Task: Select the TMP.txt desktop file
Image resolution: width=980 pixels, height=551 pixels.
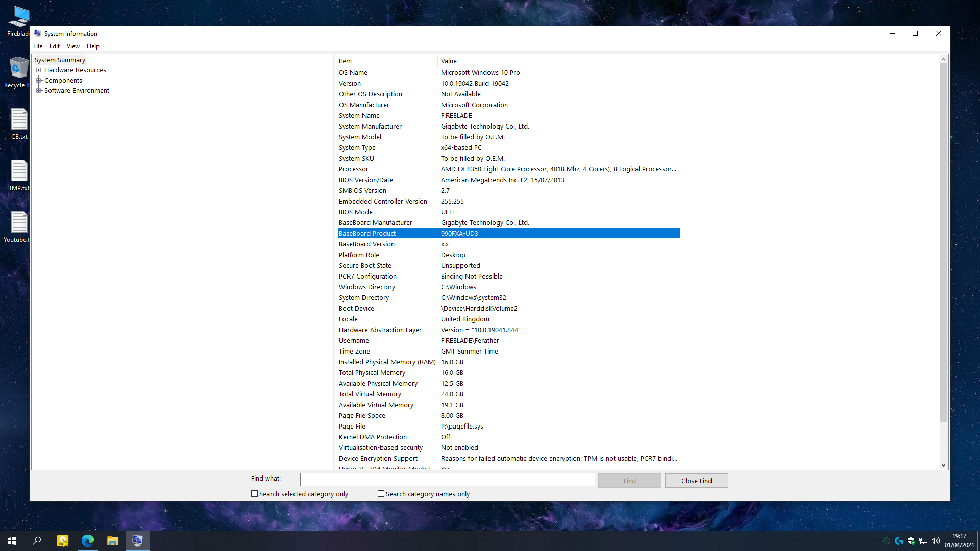Action: click(x=19, y=176)
